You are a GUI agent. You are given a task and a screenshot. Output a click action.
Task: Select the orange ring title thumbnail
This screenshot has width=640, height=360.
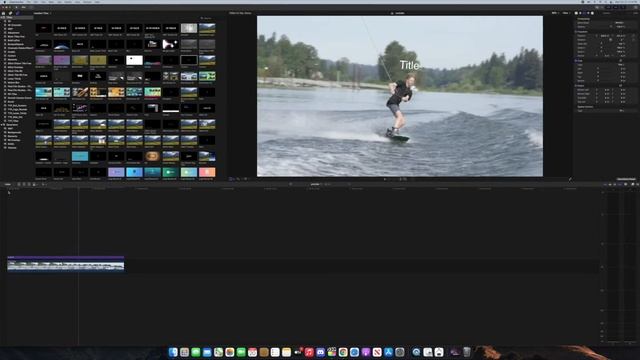click(x=152, y=156)
